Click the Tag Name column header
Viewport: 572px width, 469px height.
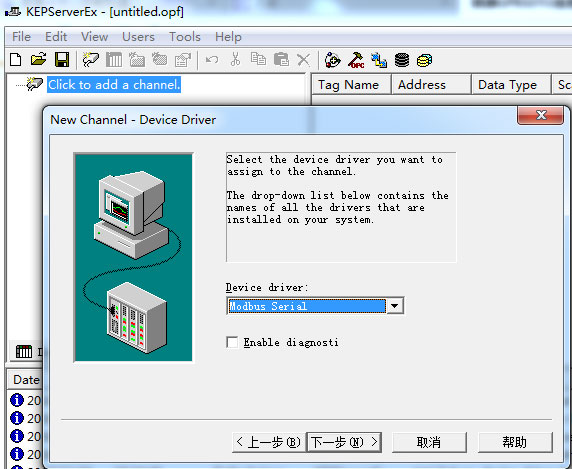pos(351,85)
